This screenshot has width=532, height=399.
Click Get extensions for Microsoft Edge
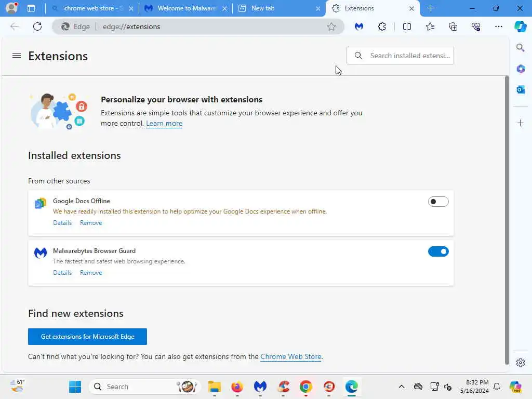[87, 337]
